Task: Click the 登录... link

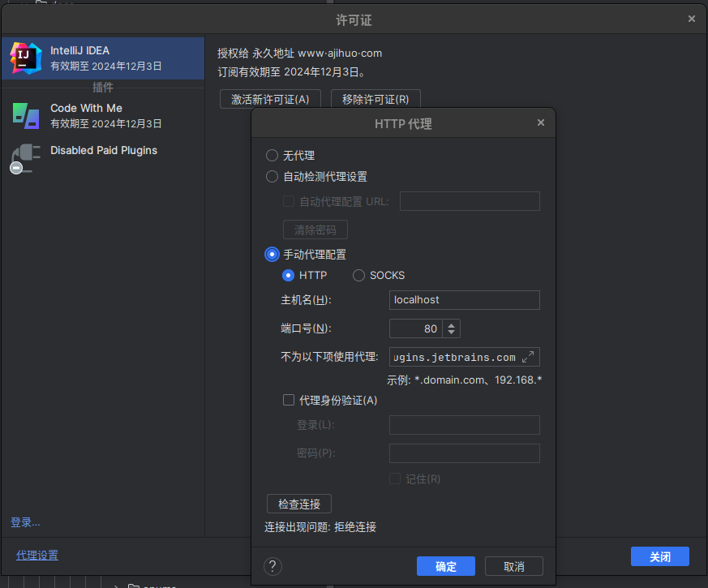Action: [x=25, y=522]
